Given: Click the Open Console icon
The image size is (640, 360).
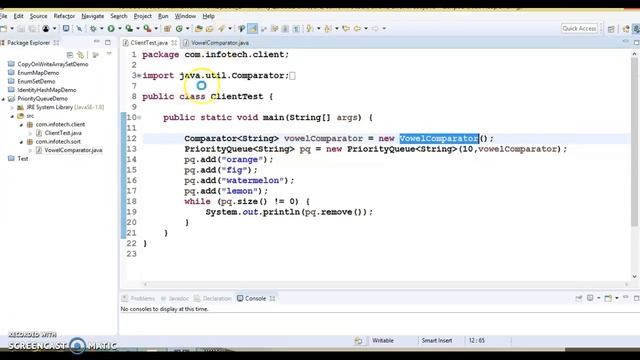Looking at the screenshot, I should (608, 298).
